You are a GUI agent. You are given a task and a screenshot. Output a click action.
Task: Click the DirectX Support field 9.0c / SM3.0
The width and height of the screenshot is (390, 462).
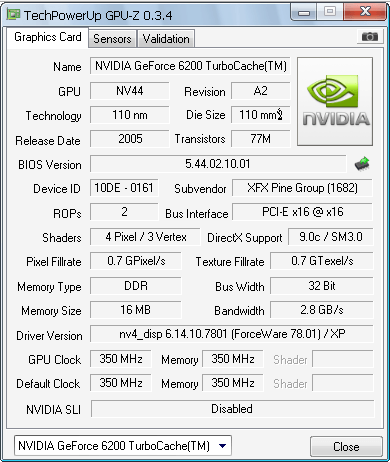331,237
